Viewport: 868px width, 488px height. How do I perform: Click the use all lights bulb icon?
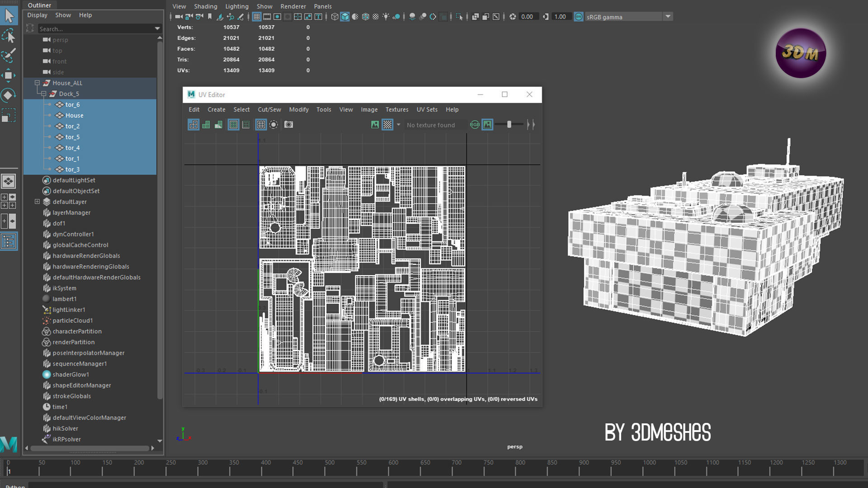pyautogui.click(x=386, y=17)
